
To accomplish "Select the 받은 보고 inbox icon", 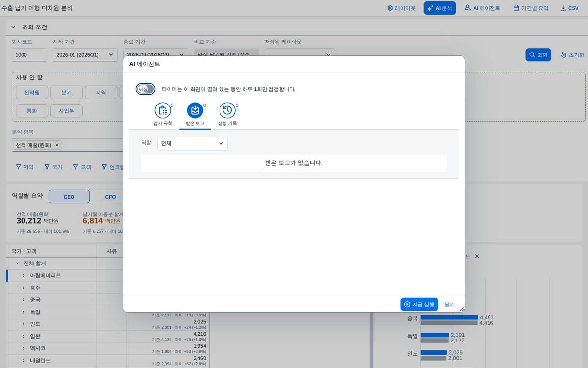I will [x=195, y=111].
